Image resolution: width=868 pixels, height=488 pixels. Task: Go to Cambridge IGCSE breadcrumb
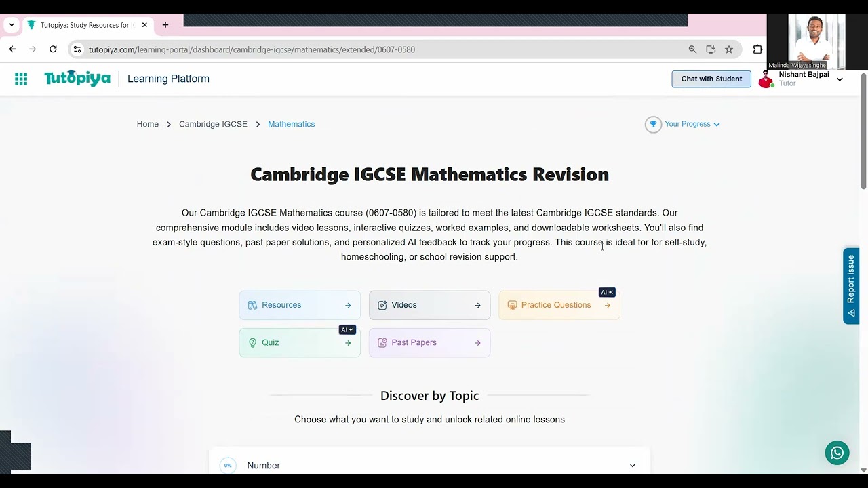pos(213,124)
